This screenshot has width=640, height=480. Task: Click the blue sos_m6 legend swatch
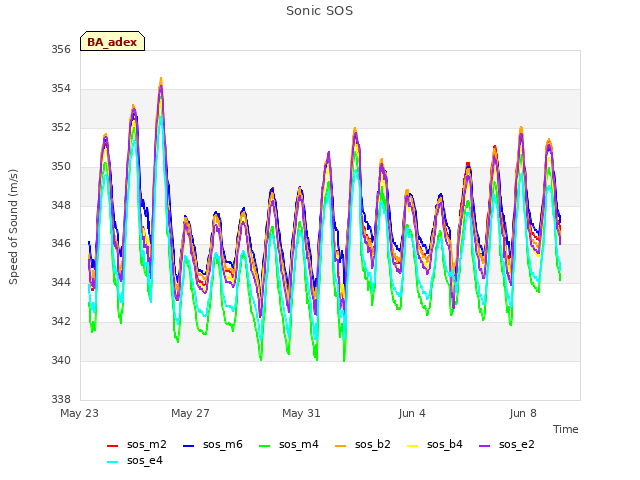[188, 446]
